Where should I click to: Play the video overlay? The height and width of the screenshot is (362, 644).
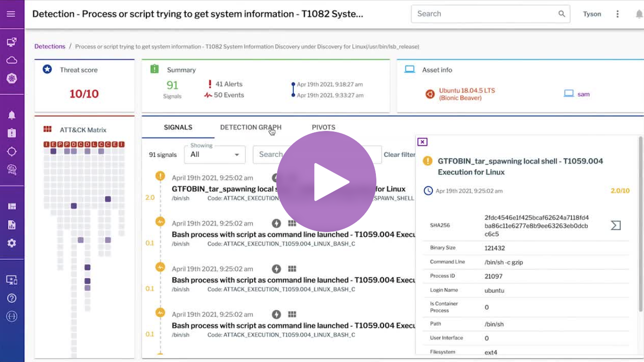point(326,181)
